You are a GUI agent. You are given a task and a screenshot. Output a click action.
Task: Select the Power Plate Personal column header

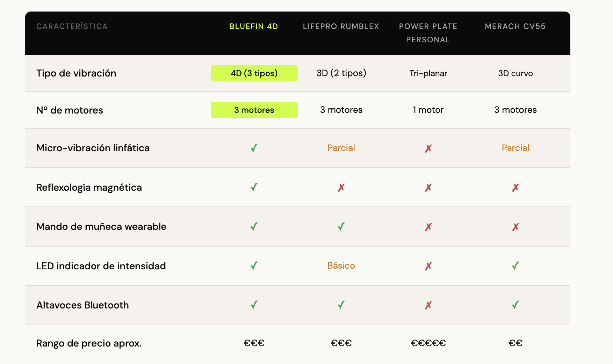pyautogui.click(x=428, y=33)
